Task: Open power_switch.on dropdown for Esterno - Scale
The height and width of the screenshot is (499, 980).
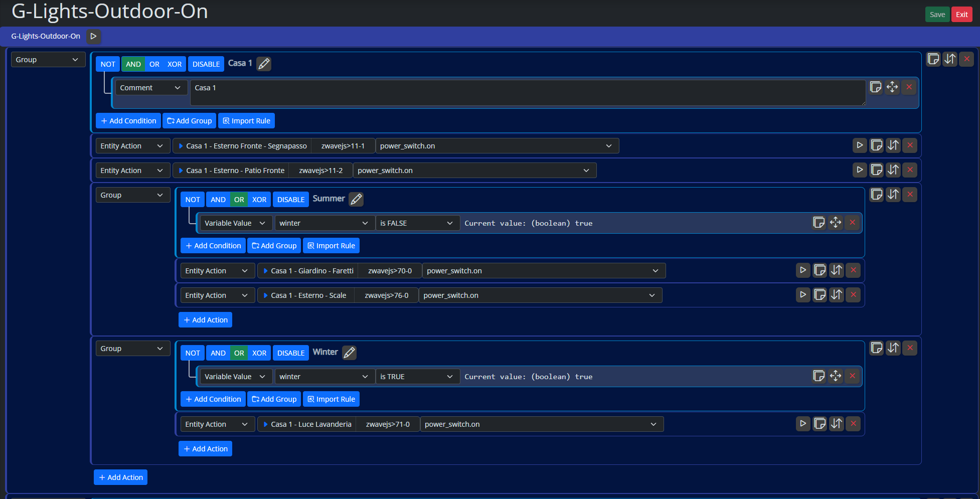Action: click(x=540, y=295)
